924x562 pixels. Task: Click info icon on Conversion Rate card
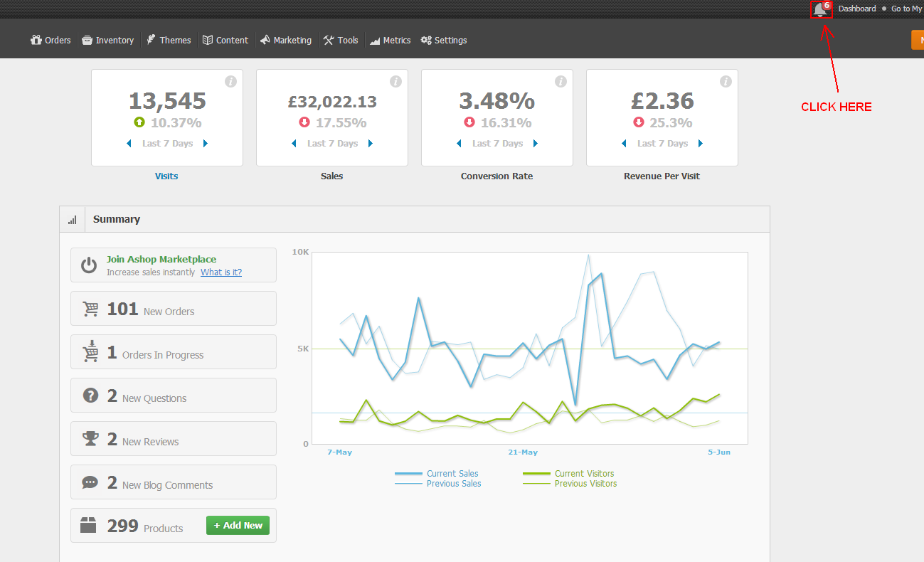point(561,82)
